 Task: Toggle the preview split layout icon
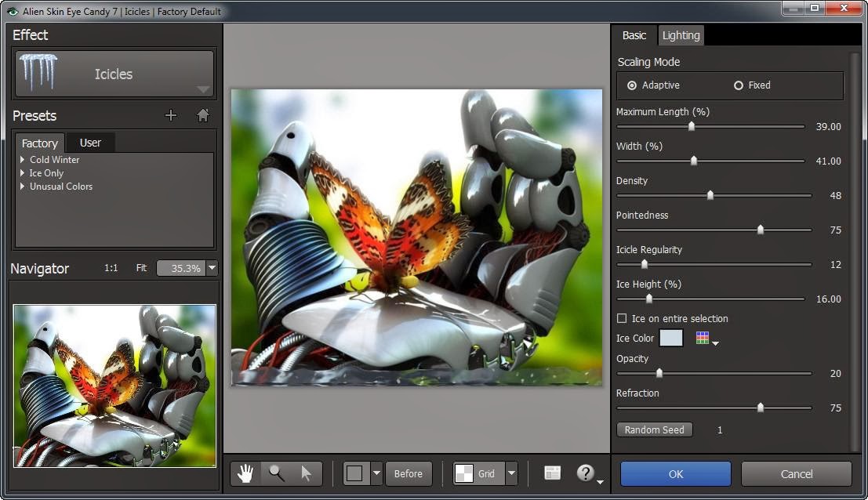click(x=552, y=473)
